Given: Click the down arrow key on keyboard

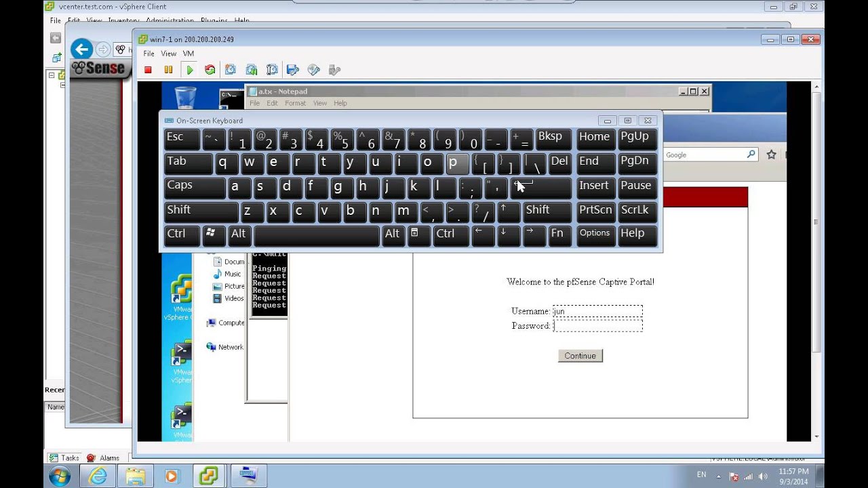Looking at the screenshot, I should point(509,236).
